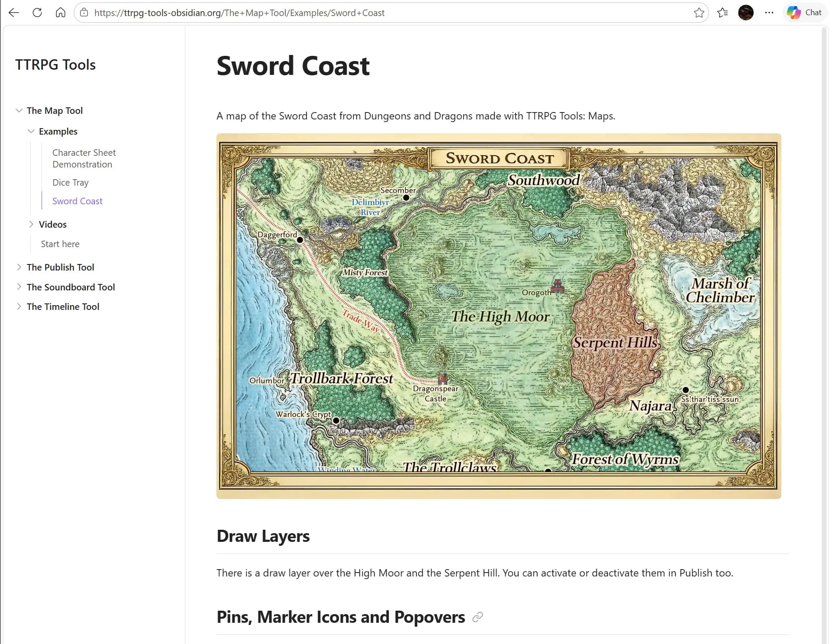Open the Dice Tray page
The image size is (829, 644).
pyautogui.click(x=70, y=183)
